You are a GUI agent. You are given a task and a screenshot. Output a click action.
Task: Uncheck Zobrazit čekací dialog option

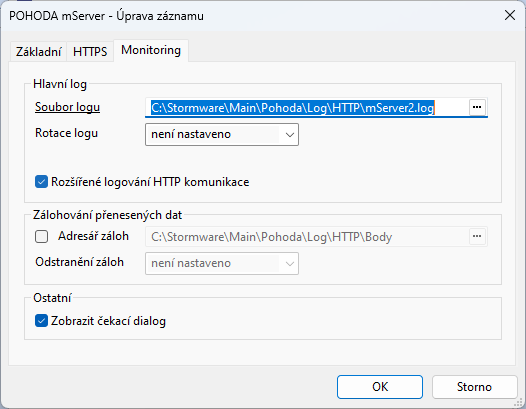pyautogui.click(x=42, y=321)
